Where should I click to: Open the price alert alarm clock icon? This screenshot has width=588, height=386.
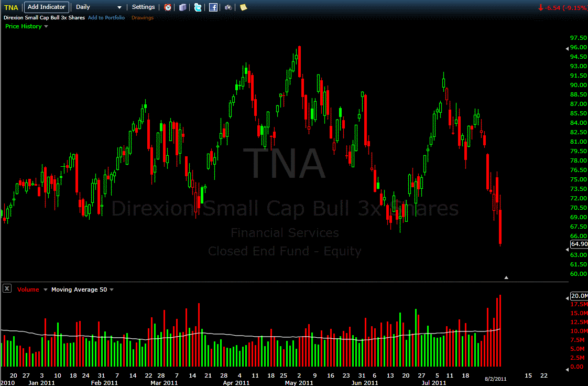168,7
